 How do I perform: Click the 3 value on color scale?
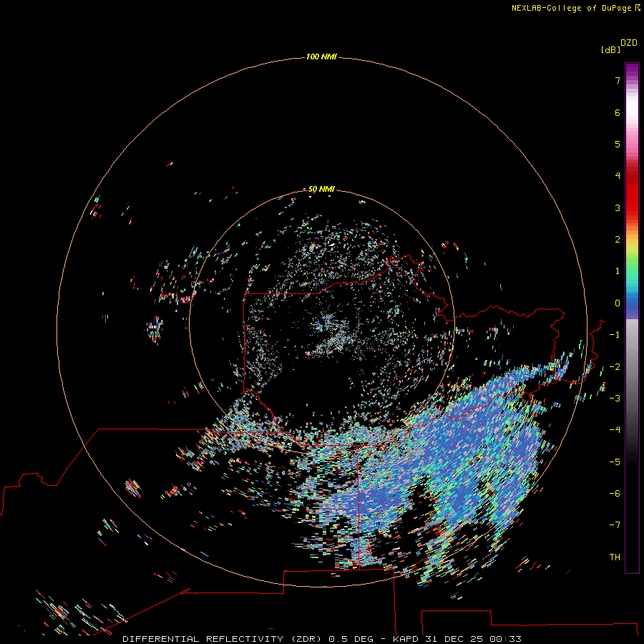618,208
